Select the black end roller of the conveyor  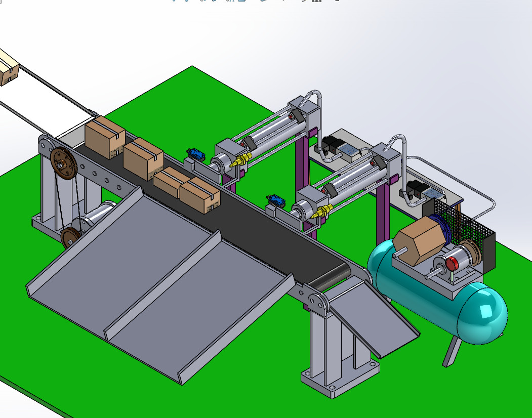pyautogui.click(x=330, y=276)
